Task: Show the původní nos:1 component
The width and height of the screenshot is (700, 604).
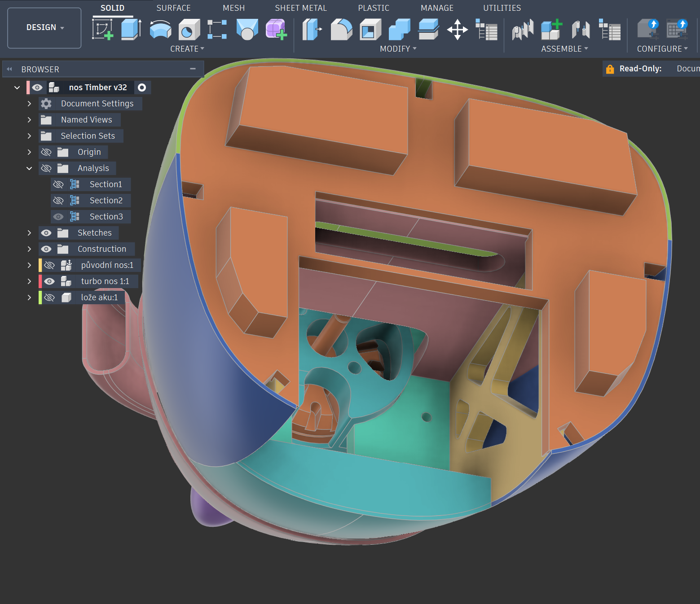Action: (50, 265)
